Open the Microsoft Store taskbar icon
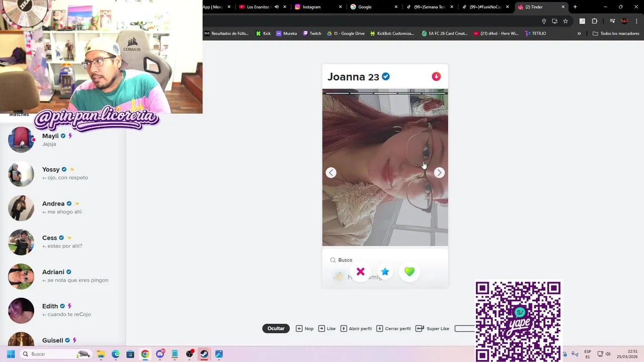 click(130, 354)
